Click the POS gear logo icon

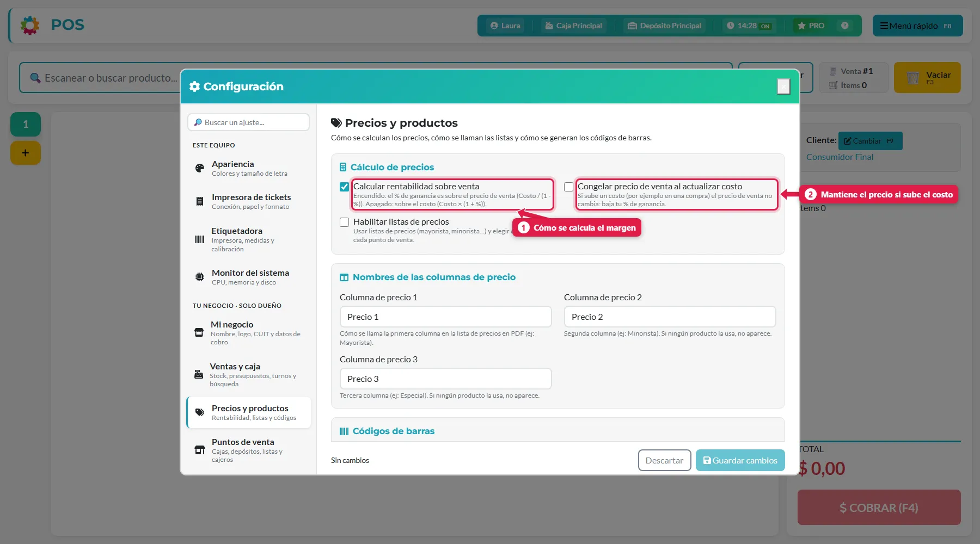(30, 25)
